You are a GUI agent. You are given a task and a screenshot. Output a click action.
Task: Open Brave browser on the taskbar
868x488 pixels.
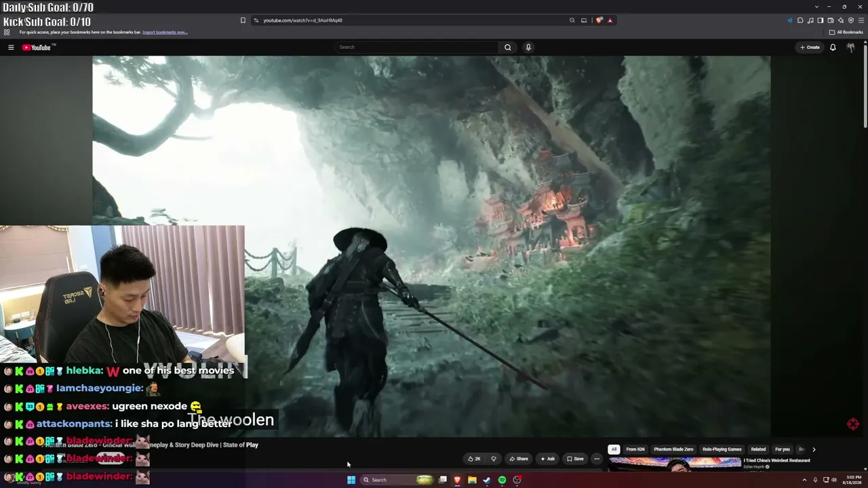point(457,480)
